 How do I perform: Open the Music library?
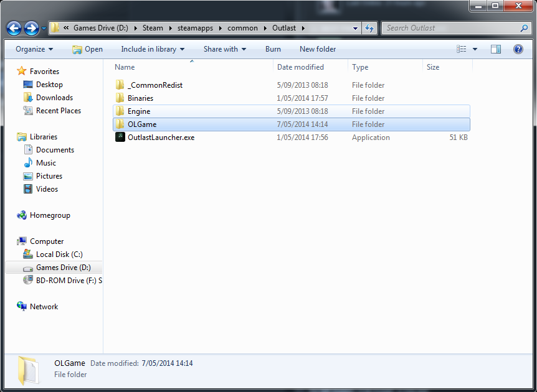pyautogui.click(x=46, y=163)
